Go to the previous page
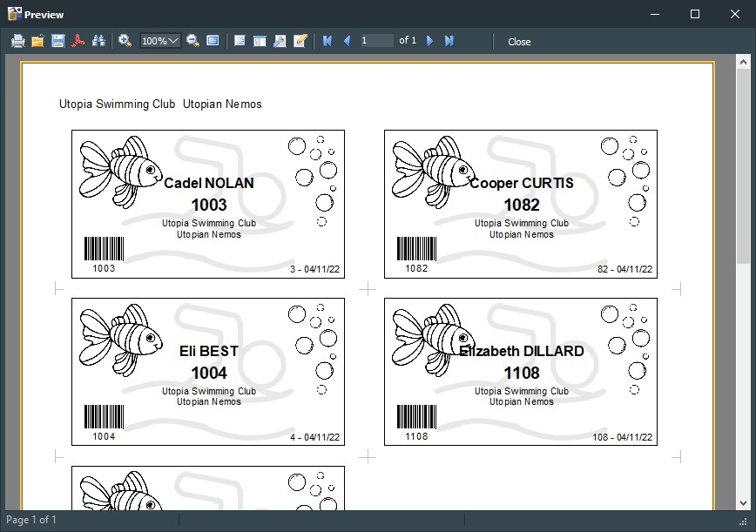Viewport: 756px width, 532px height. (x=347, y=41)
